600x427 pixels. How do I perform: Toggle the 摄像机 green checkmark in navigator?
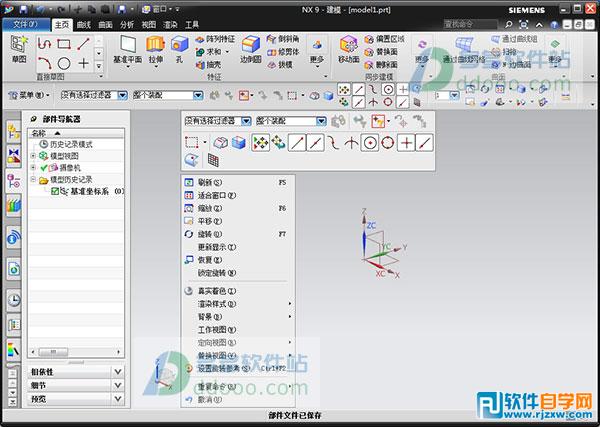44,168
